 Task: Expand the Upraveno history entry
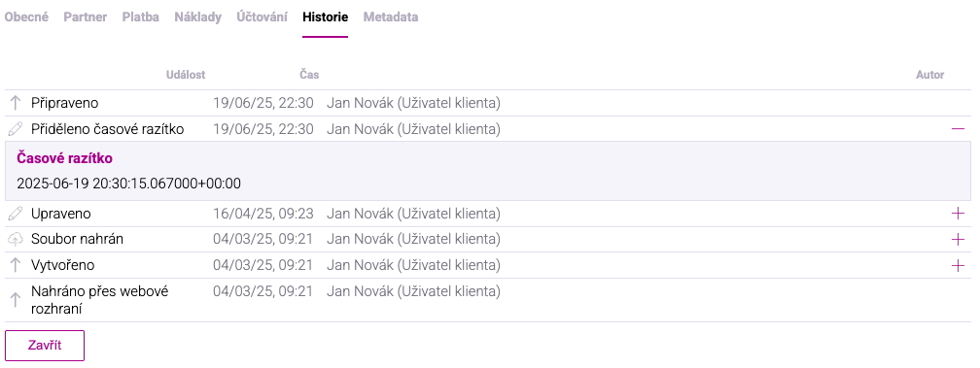pos(958,214)
